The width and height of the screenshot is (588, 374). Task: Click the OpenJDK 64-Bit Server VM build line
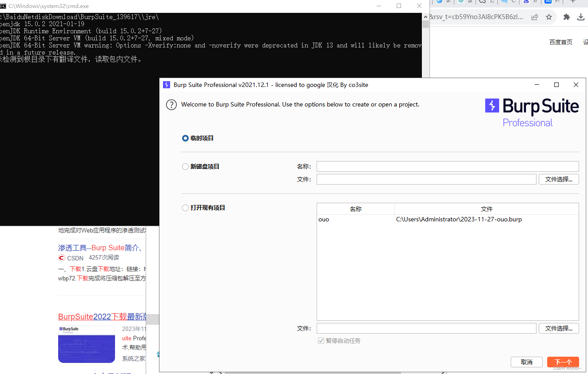(x=97, y=38)
